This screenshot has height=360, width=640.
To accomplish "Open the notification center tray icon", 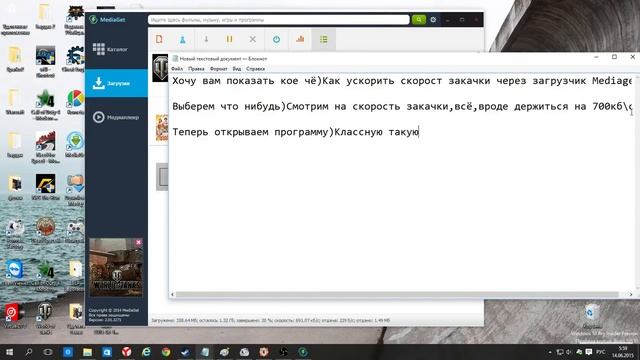I will (589, 352).
